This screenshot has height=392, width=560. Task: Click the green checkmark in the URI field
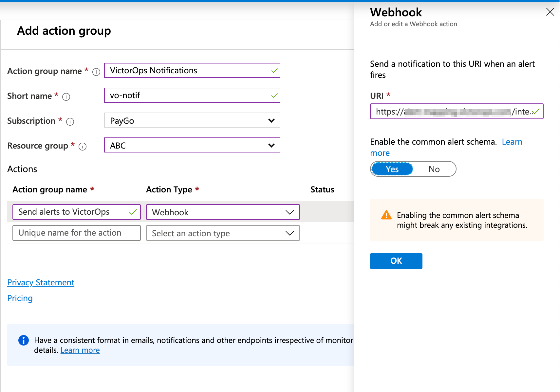point(536,112)
